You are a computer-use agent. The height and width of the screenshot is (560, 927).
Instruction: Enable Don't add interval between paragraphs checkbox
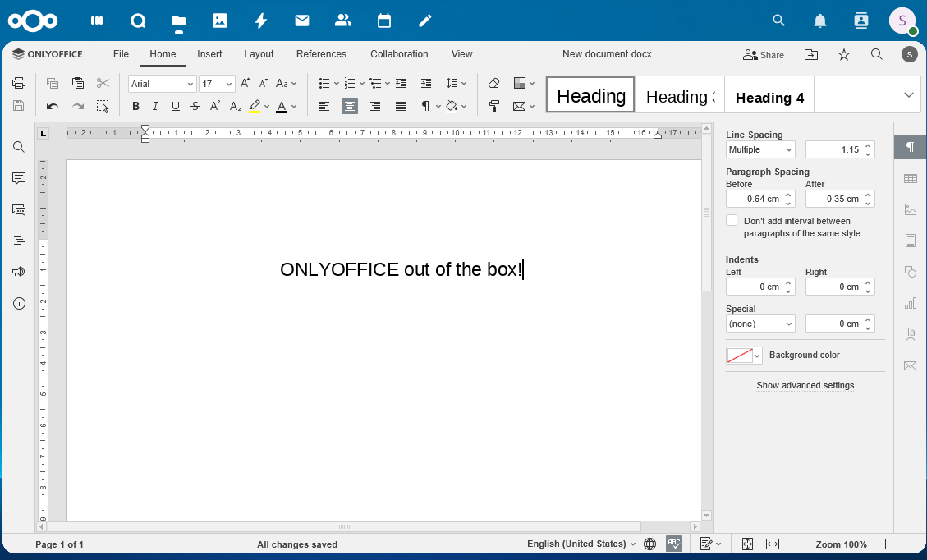pyautogui.click(x=732, y=221)
